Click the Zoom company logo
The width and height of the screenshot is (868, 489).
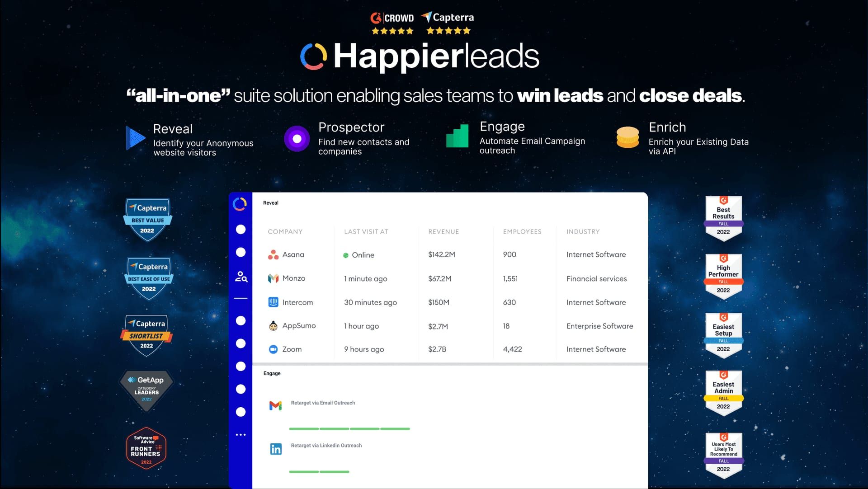[273, 349]
